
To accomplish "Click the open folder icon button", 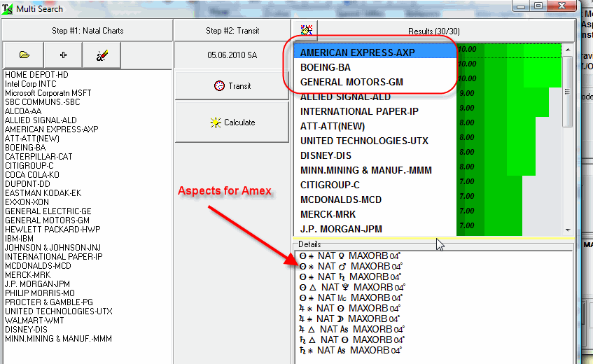I will click(24, 55).
